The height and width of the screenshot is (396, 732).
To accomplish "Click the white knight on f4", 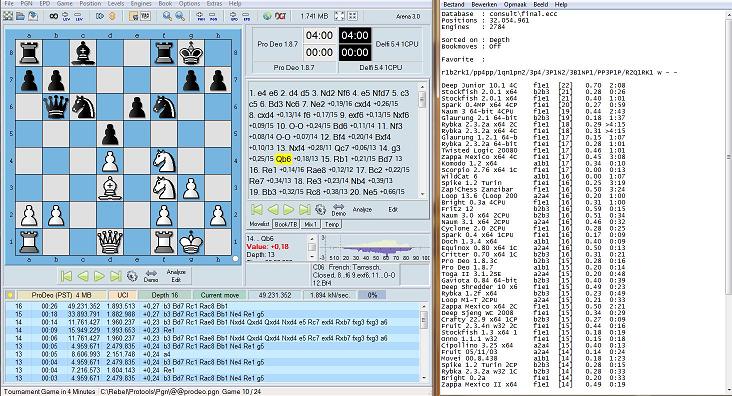I will (164, 161).
